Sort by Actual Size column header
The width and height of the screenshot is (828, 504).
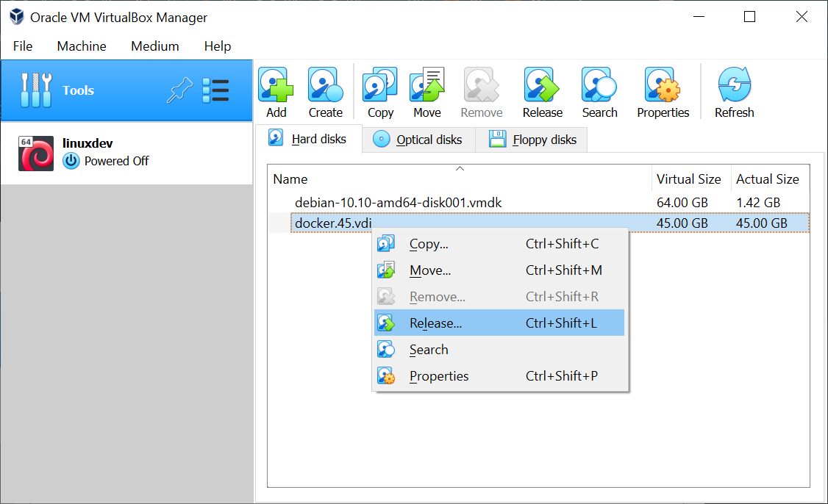[x=770, y=179]
